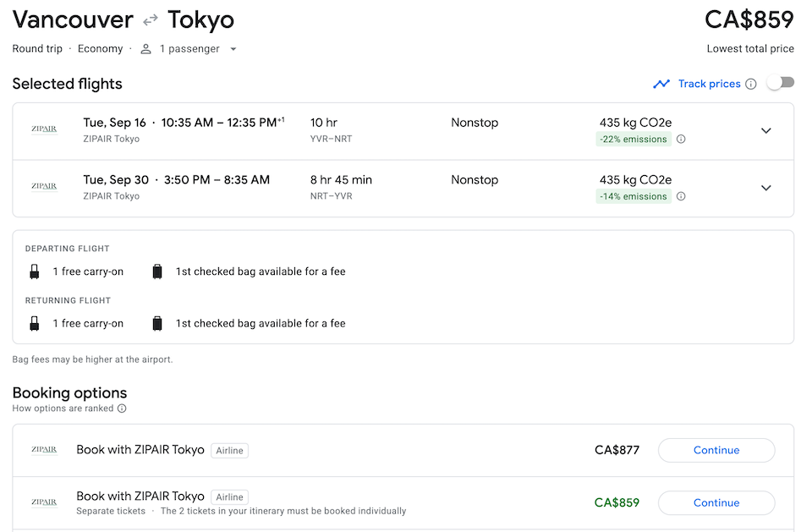
Task: Click the 'RETURNING FLIGHT' heading
Action: click(x=68, y=300)
